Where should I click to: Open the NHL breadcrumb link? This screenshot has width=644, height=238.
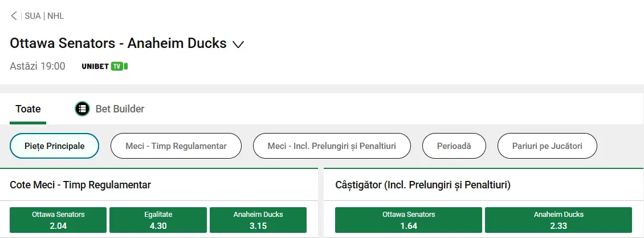[56, 16]
